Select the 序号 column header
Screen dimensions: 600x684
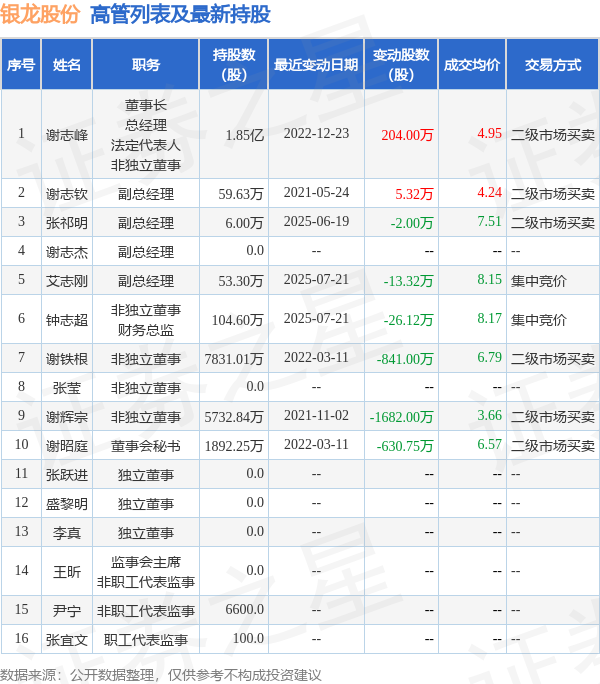pos(21,65)
